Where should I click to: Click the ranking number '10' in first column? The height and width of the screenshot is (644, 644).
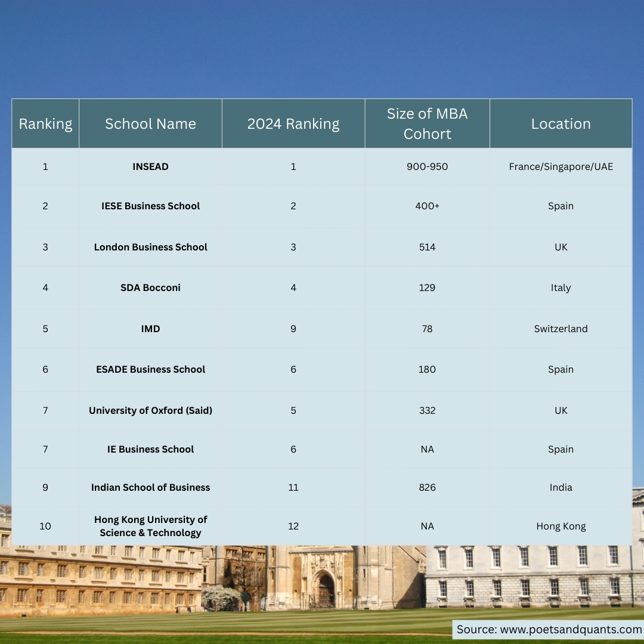tap(45, 526)
